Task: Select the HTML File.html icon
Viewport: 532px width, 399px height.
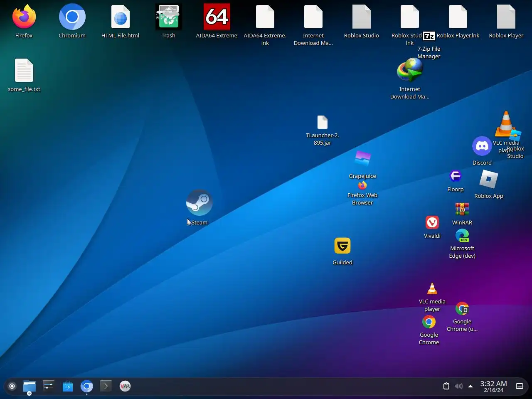Action: pos(121,17)
